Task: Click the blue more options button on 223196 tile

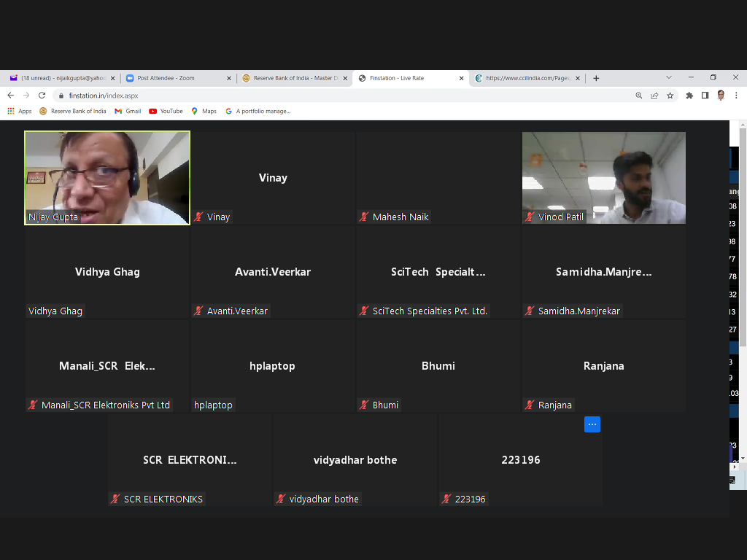Action: [x=592, y=424]
